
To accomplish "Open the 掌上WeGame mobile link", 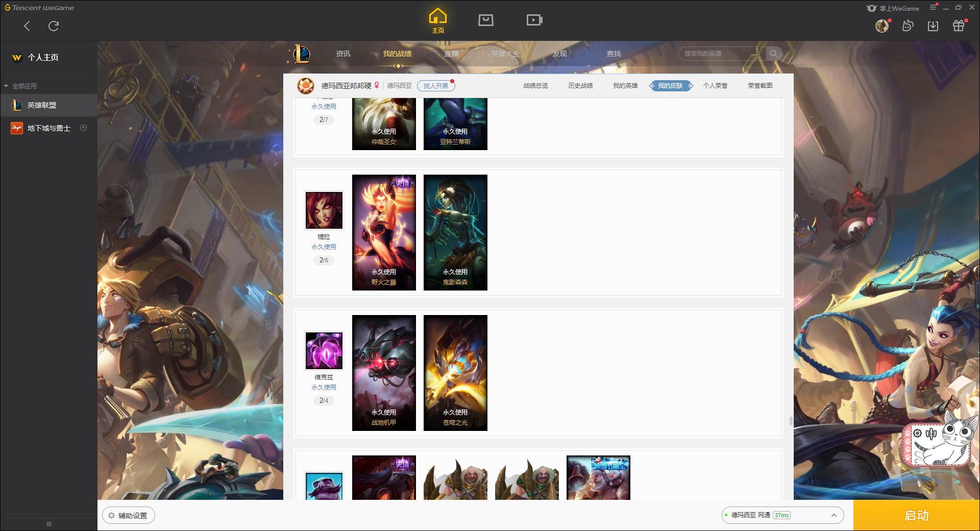I will pyautogui.click(x=893, y=8).
